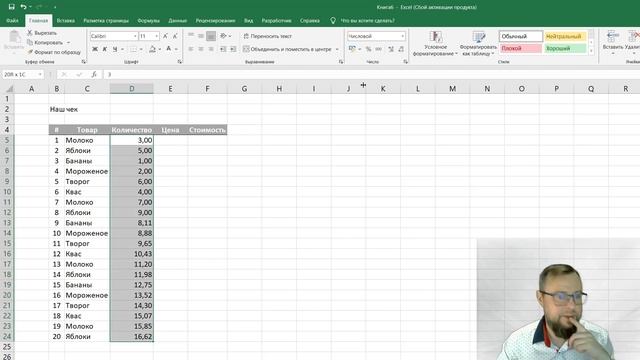640x360 pixels.
Task: Select all cells corner button
Action: pyautogui.click(x=8, y=89)
